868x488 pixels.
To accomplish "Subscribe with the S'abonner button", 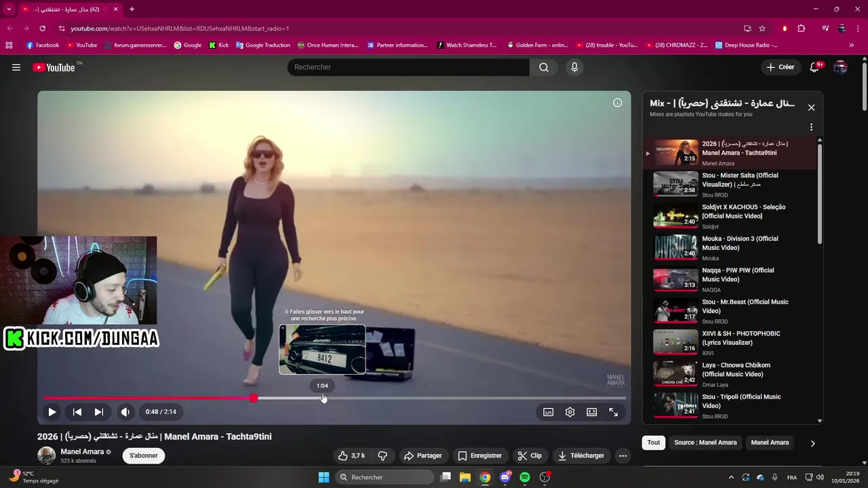I will click(x=144, y=455).
